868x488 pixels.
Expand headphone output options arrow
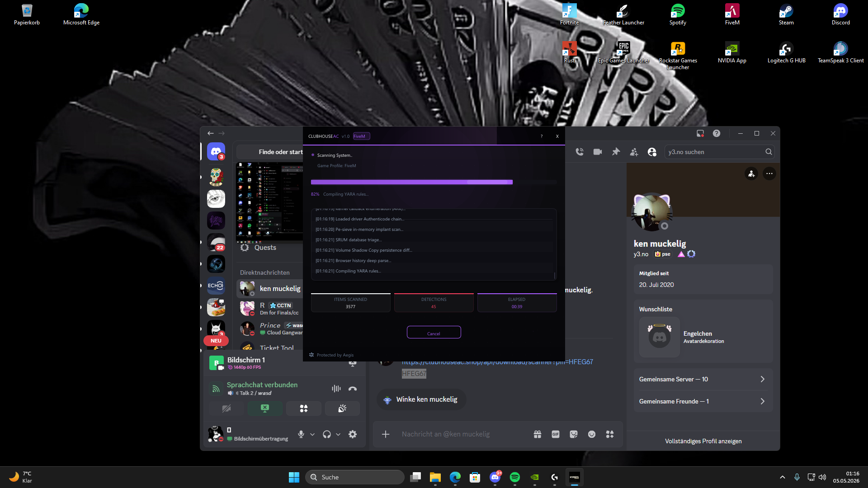point(338,434)
